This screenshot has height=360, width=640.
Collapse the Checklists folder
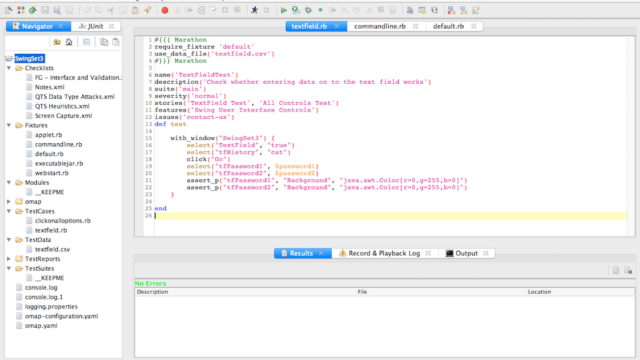pyautogui.click(x=9, y=68)
